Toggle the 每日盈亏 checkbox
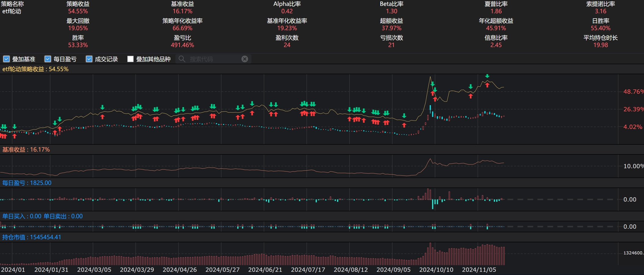This screenshot has height=275, width=644. pos(48,59)
